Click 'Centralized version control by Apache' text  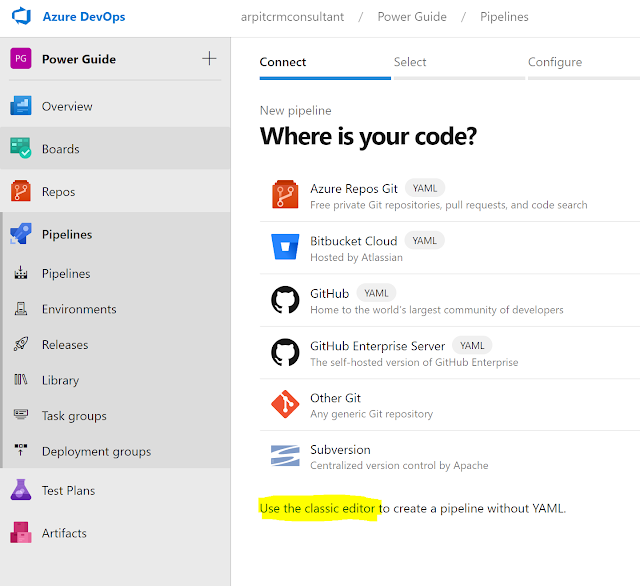(399, 465)
